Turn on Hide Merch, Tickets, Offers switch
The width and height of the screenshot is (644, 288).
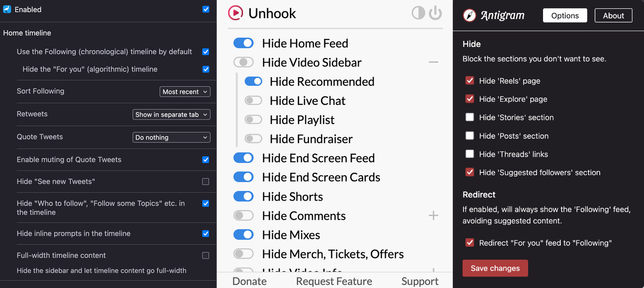[243, 254]
